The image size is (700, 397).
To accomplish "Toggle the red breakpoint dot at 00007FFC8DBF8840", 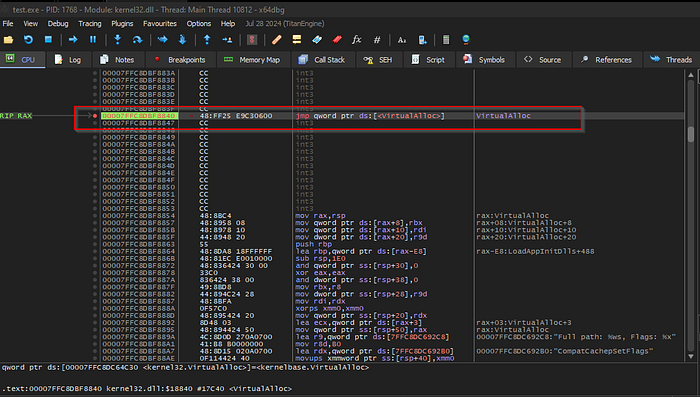I will click(95, 116).
